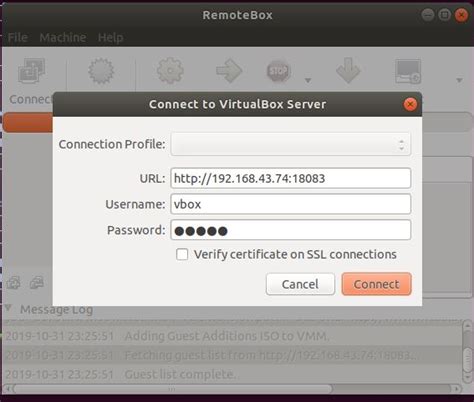Focus the Password field
Image resolution: width=474 pixels, height=402 pixels.
[291, 230]
